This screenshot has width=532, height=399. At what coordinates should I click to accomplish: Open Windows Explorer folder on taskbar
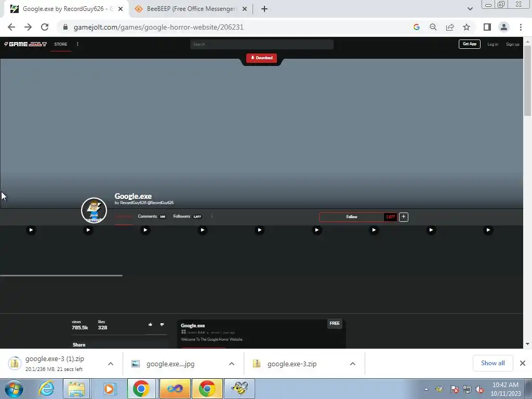tap(76, 389)
